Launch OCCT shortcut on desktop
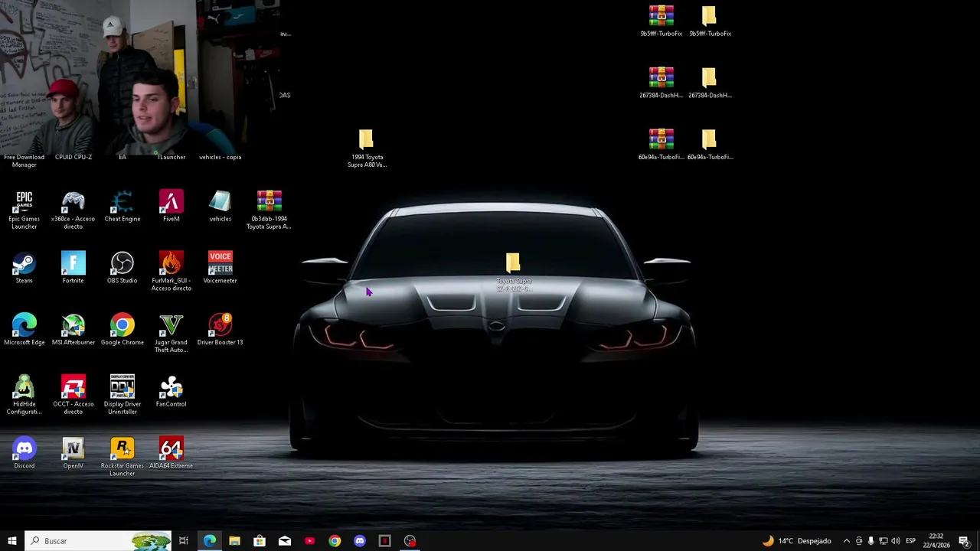Viewport: 980px width, 551px height. 73,395
